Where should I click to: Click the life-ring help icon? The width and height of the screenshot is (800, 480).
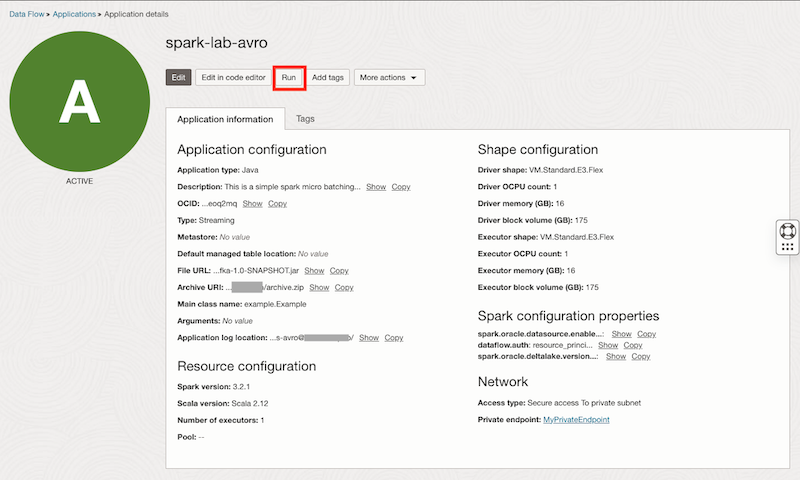[x=787, y=231]
